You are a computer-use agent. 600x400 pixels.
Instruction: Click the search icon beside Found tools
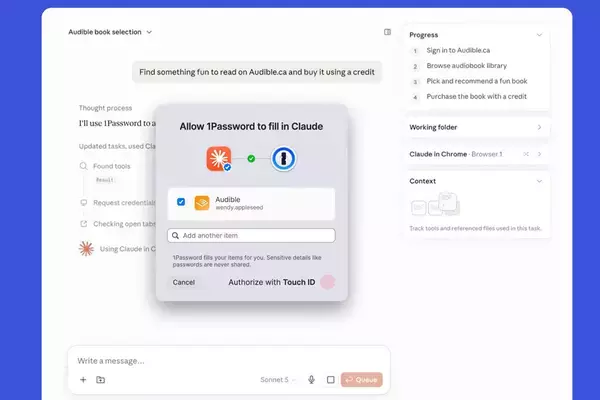tap(83, 166)
